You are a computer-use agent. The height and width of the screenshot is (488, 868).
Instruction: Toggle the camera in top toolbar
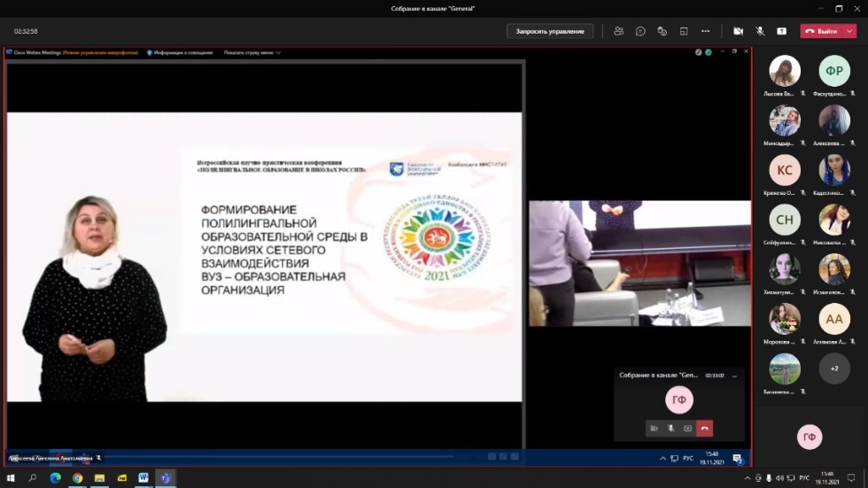(738, 31)
